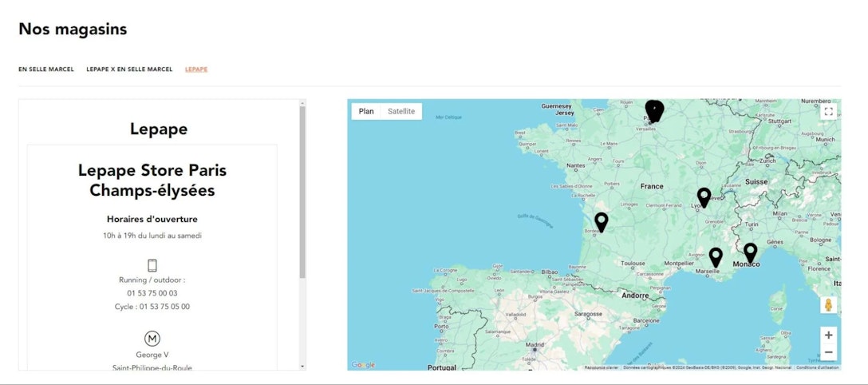
Task: Open the Google logo link on map
Action: [x=363, y=364]
